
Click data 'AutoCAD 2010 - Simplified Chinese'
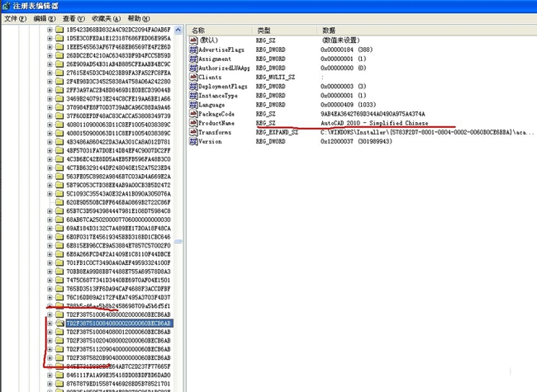[x=374, y=123]
